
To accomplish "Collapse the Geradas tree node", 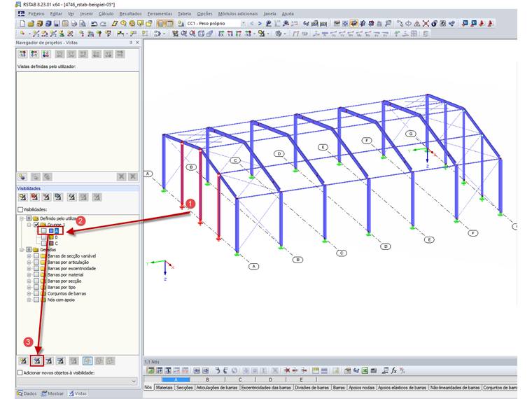I will click(22, 250).
